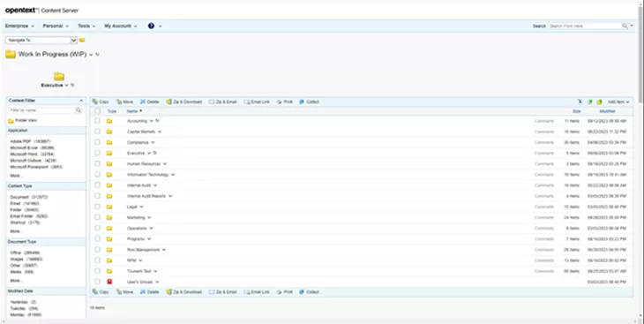
Task: Click the magnifier in Filter by name box
Action: coord(79,110)
